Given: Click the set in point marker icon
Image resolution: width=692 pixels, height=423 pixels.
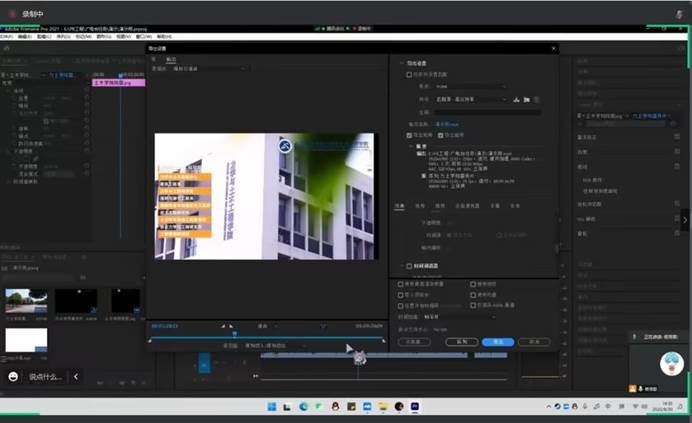Looking at the screenshot, I should (x=223, y=326).
